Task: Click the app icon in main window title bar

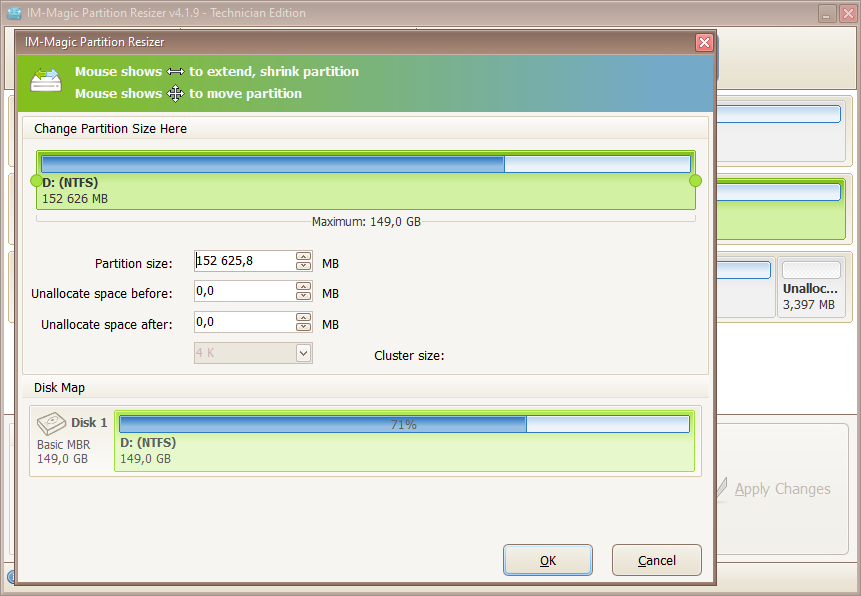Action: 14,13
